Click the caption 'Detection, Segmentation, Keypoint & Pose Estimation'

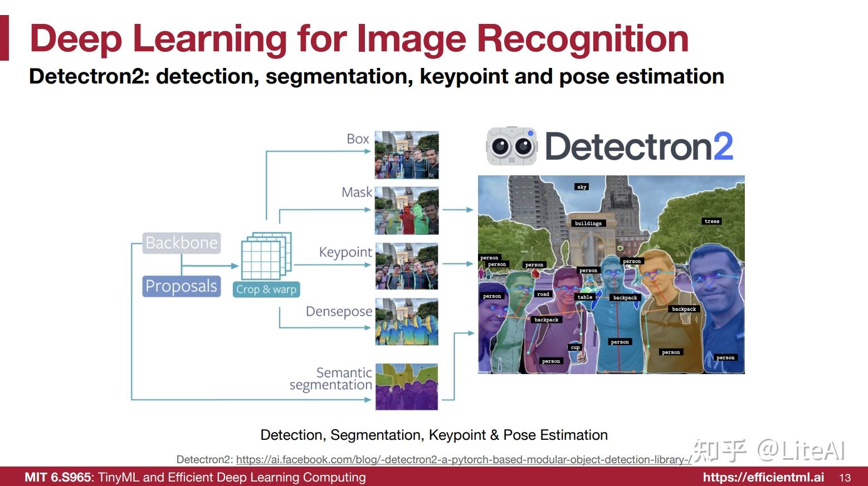click(434, 435)
